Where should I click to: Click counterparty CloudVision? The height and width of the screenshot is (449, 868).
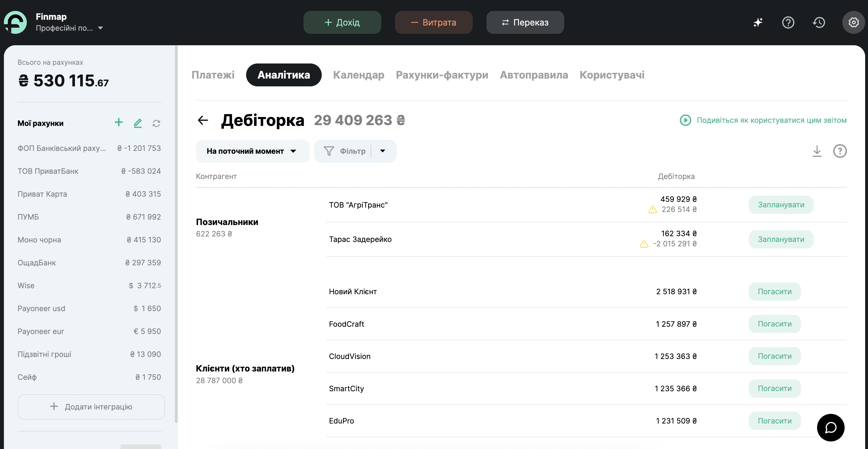[350, 356]
